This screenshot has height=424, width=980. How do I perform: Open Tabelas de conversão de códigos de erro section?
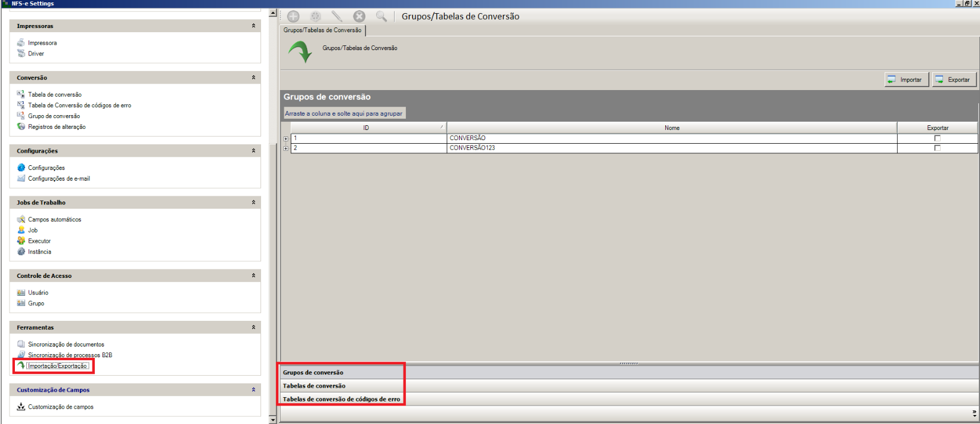629,399
